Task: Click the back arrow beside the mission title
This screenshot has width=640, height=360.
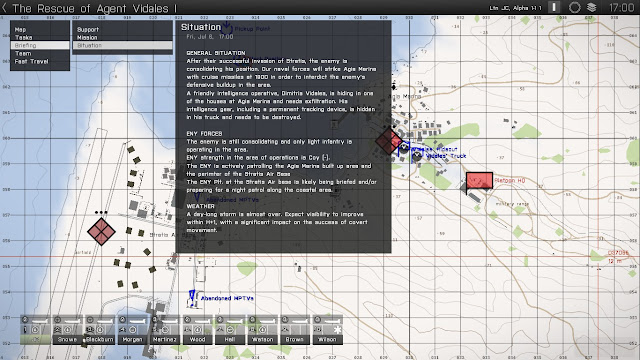Action: point(4,8)
